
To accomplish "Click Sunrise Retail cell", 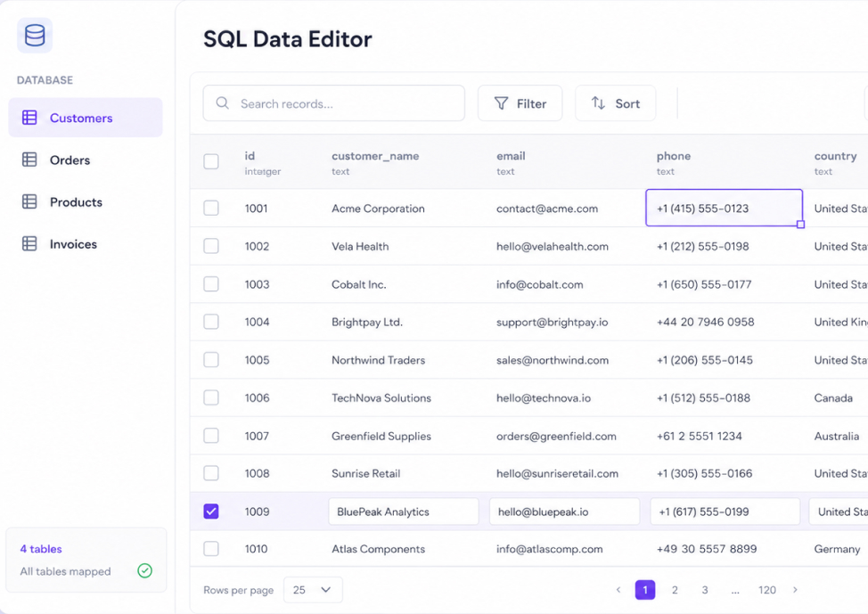I will (x=366, y=474).
